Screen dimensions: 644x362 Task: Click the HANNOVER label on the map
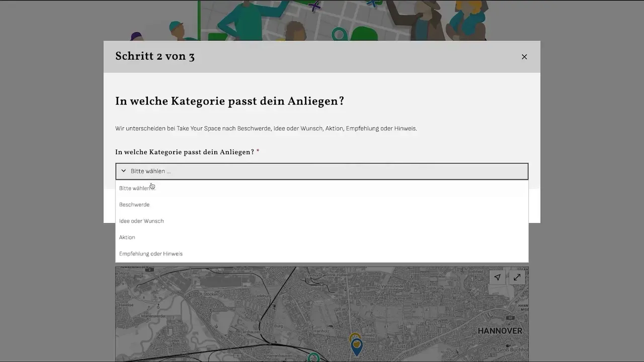(x=500, y=331)
